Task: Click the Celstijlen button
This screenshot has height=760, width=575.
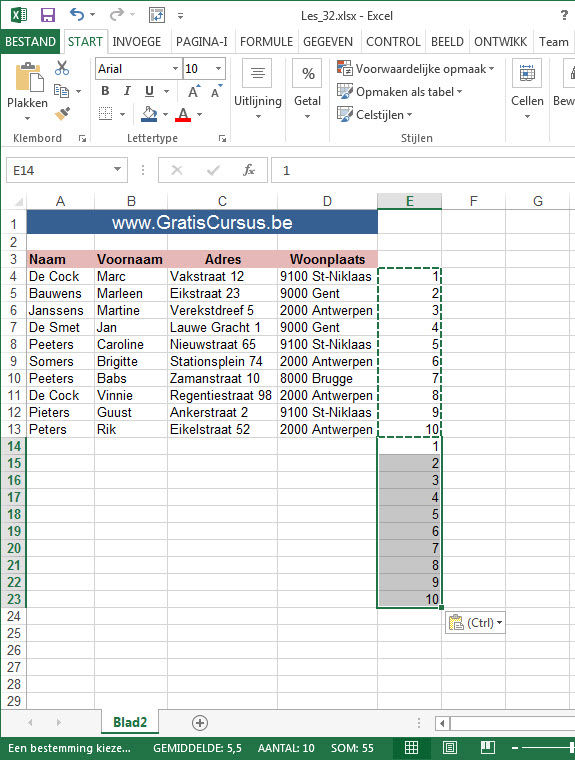Action: (375, 115)
